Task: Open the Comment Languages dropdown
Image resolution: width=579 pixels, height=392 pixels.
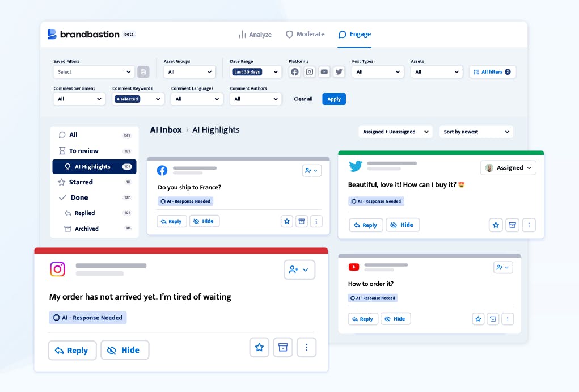Action: point(197,99)
